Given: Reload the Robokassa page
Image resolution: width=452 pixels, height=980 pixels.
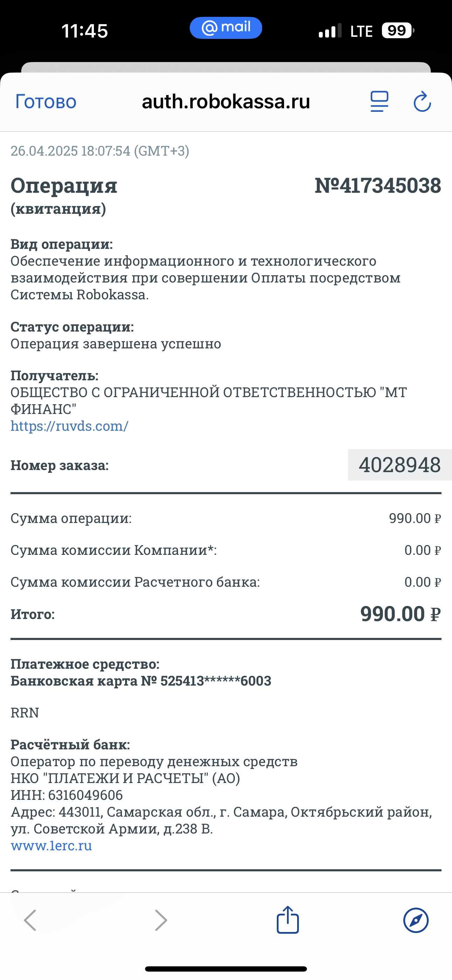Looking at the screenshot, I should coord(422,102).
